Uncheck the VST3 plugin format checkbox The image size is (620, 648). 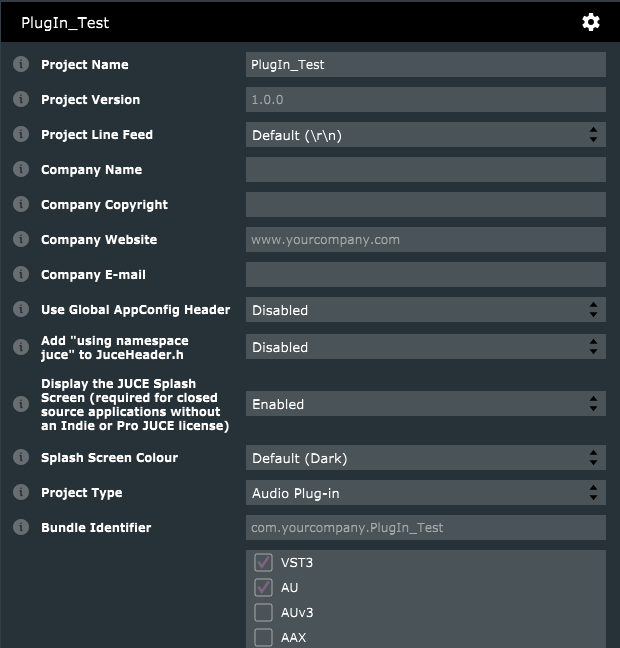pyautogui.click(x=264, y=563)
